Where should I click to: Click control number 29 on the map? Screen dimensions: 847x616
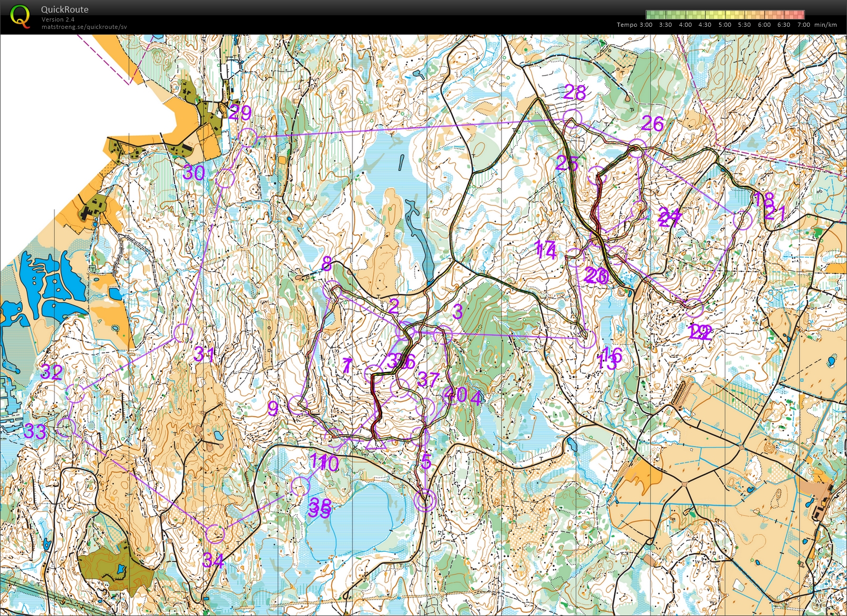point(240,112)
